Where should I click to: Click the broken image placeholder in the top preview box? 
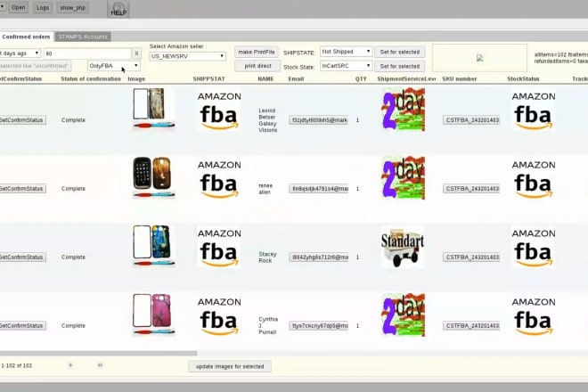[479, 58]
